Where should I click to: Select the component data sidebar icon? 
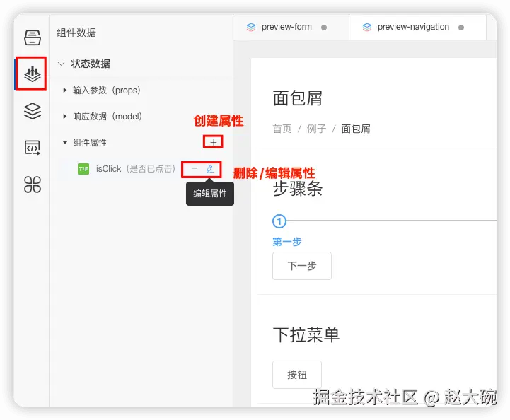click(x=33, y=74)
